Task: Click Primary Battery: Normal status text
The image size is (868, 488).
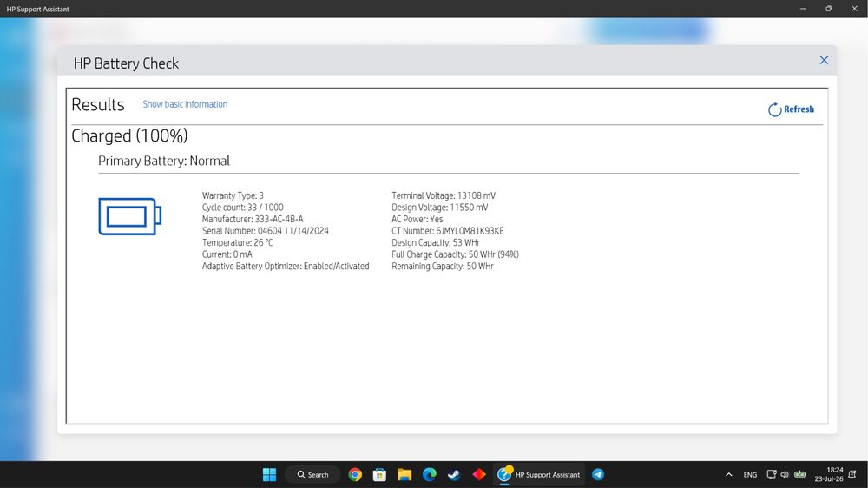Action: tap(164, 161)
